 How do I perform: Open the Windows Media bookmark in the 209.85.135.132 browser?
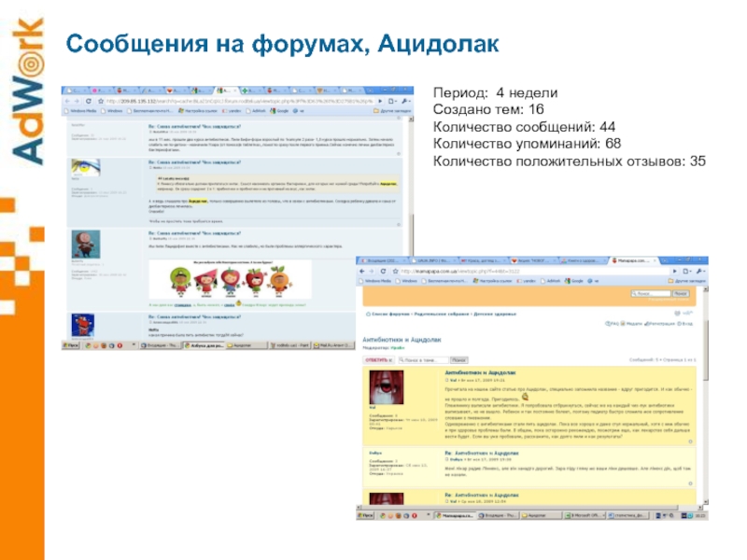coord(80,110)
